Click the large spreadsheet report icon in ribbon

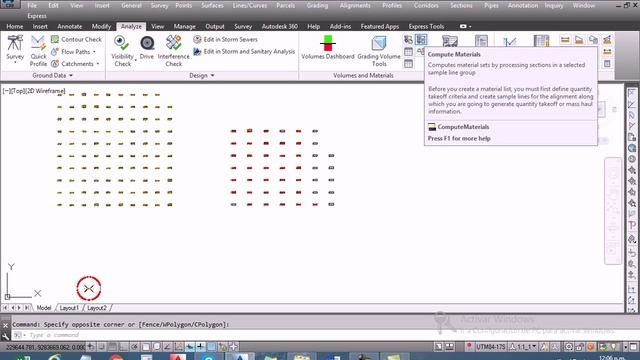click(542, 41)
